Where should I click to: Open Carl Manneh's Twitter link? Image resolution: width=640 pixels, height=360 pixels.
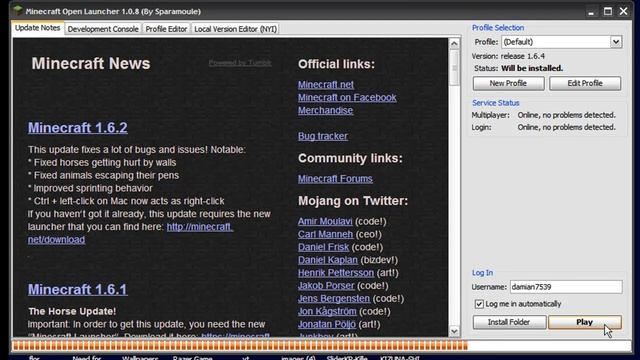(325, 234)
